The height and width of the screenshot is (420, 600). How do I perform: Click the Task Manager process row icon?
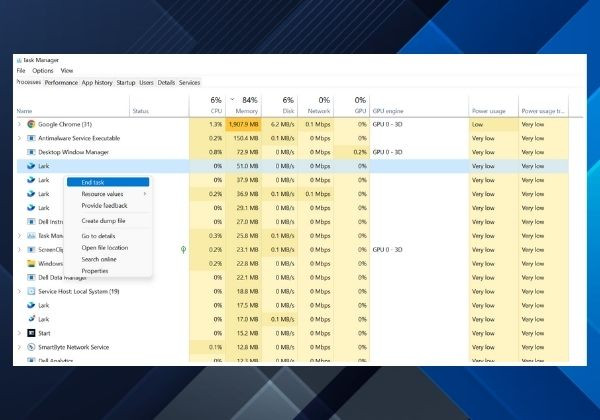[x=31, y=236]
